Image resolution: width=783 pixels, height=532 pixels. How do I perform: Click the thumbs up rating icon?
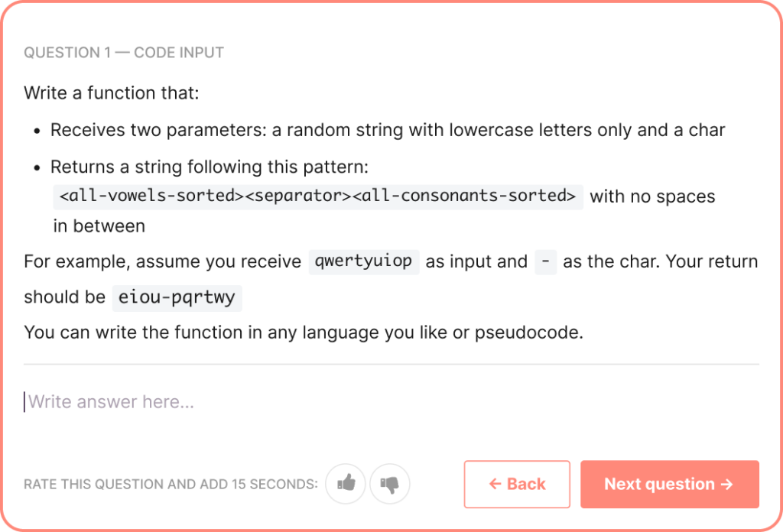tap(346, 484)
